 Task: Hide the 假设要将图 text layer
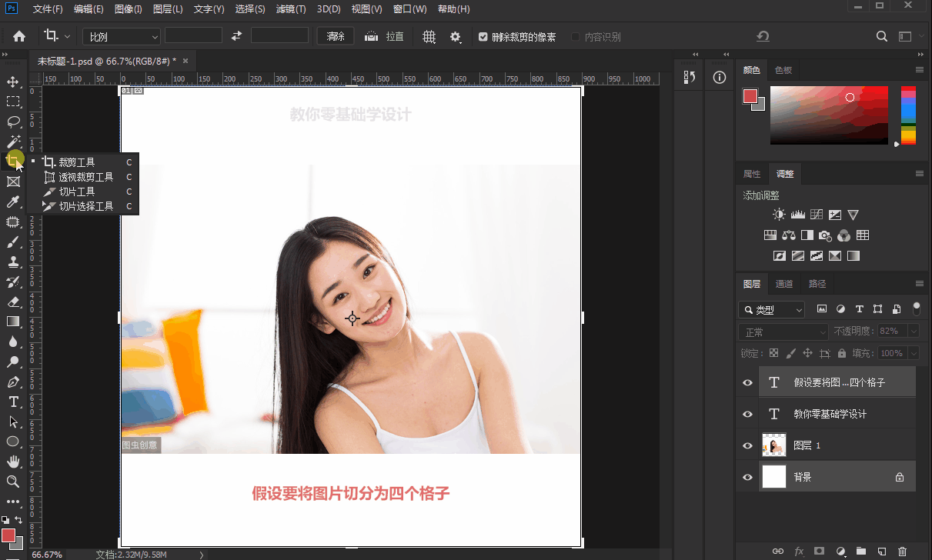click(x=747, y=382)
